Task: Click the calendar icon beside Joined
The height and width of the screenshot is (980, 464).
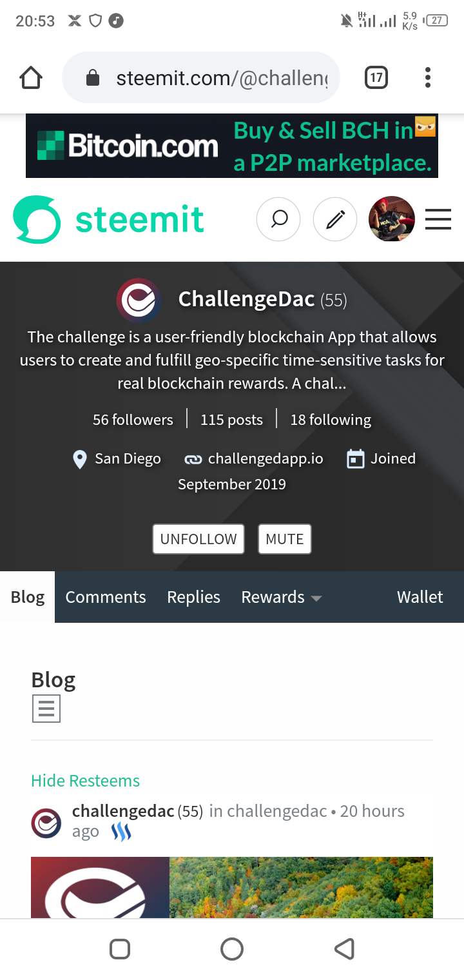Action: click(353, 458)
